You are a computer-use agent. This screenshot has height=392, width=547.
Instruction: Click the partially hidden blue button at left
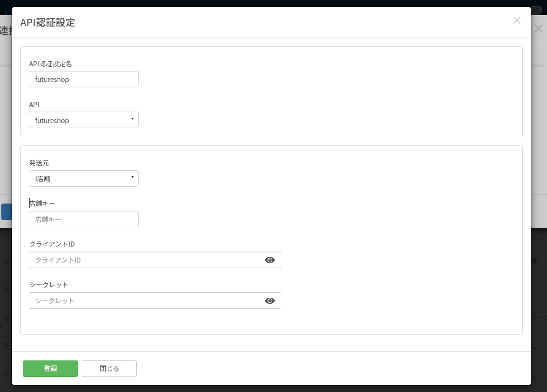pyautogui.click(x=6, y=212)
